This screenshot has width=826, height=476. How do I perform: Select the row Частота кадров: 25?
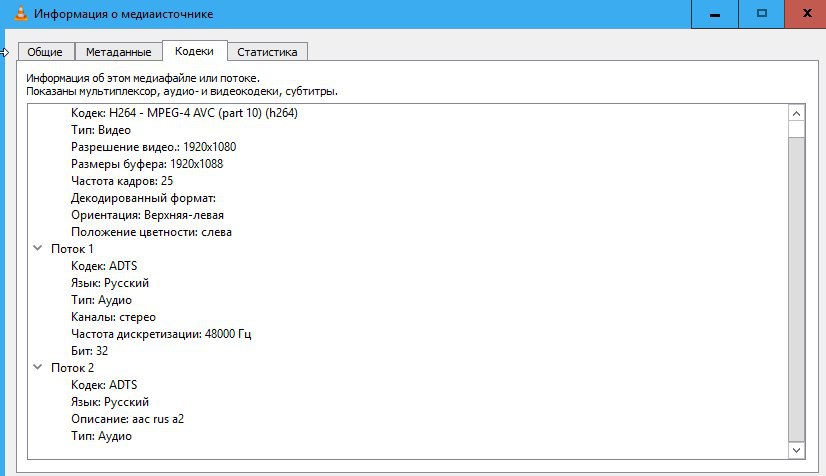coord(122,181)
